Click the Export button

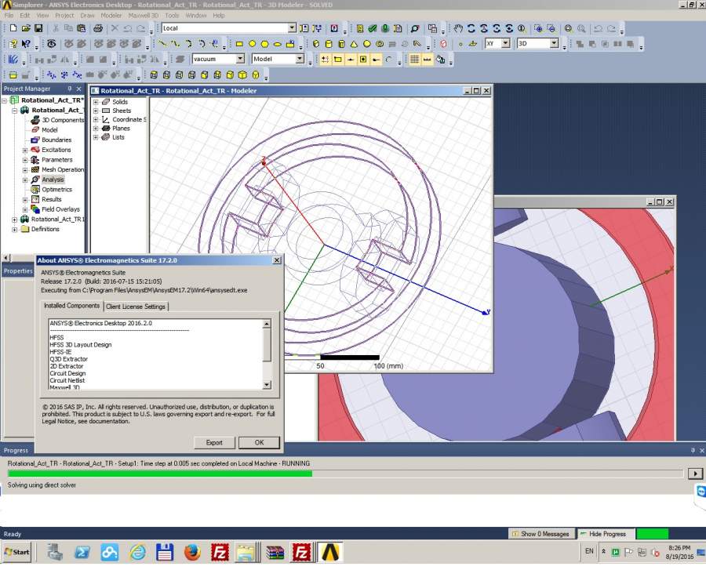pos(214,443)
